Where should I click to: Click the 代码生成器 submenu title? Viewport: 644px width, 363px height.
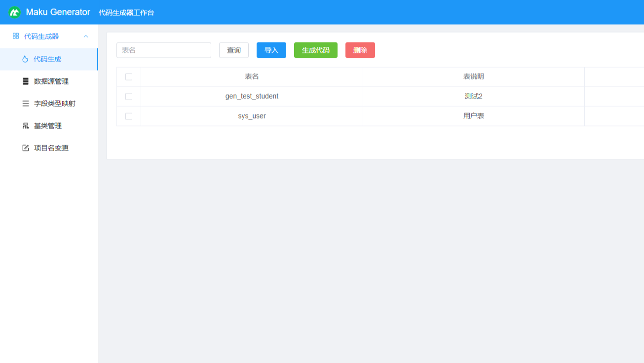point(49,37)
